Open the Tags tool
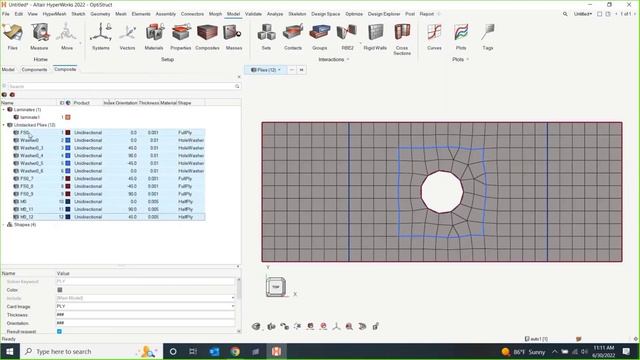640x360 pixels. tap(488, 37)
